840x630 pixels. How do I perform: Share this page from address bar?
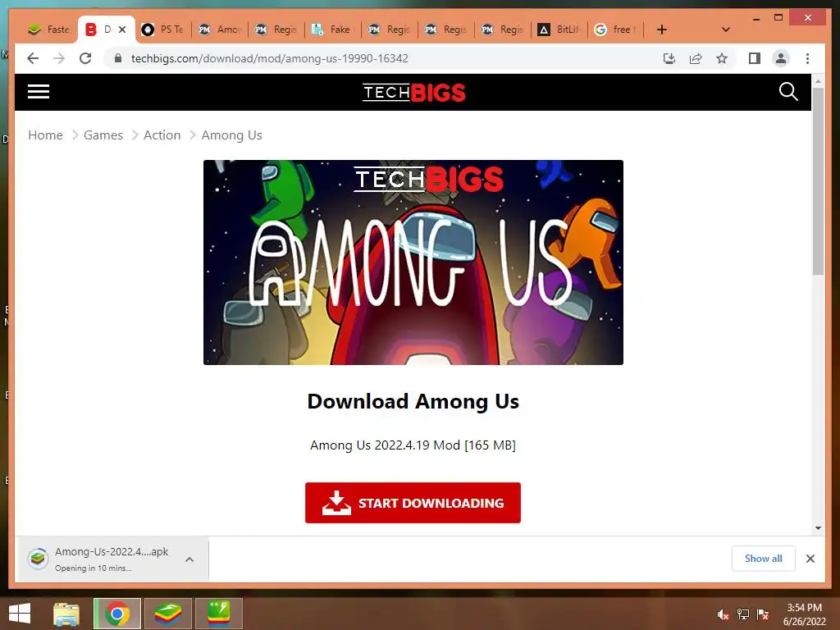[696, 58]
